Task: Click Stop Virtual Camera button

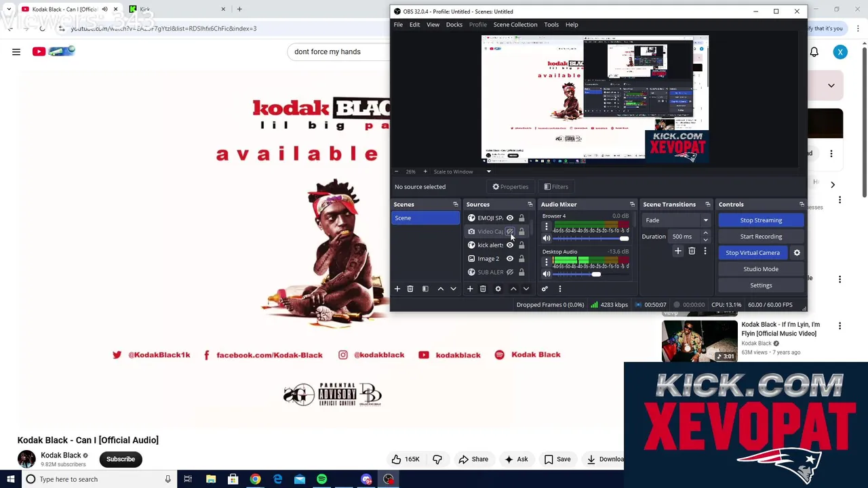Action: pyautogui.click(x=753, y=253)
